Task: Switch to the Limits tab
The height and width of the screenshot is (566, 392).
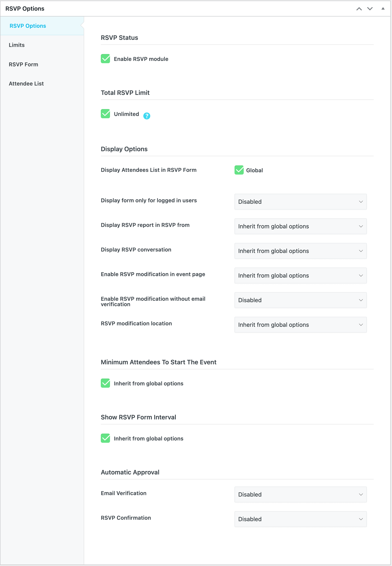Action: 17,45
